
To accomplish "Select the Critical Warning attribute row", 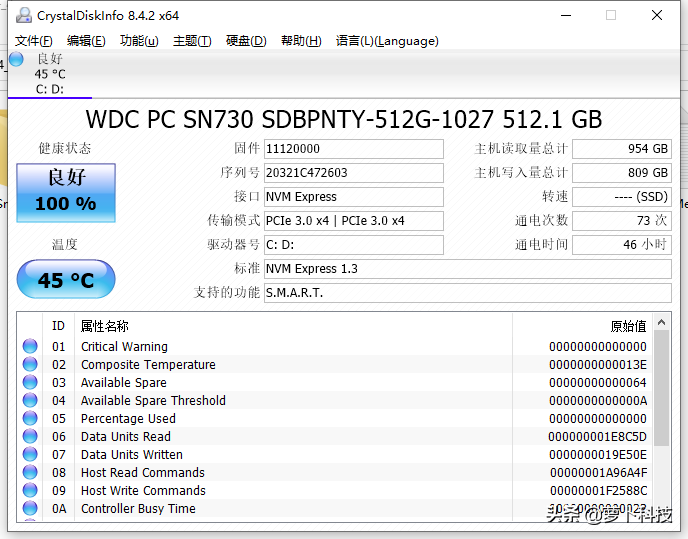I will click(335, 346).
